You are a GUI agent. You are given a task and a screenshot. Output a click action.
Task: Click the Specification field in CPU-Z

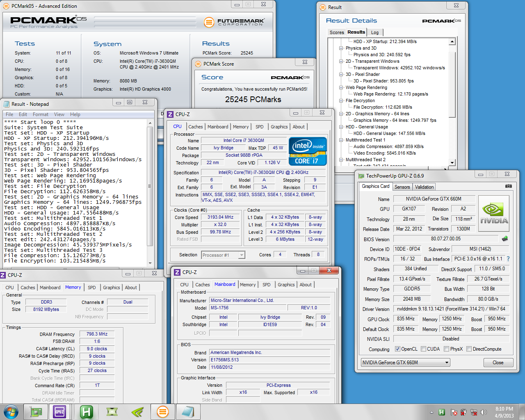[263, 172]
